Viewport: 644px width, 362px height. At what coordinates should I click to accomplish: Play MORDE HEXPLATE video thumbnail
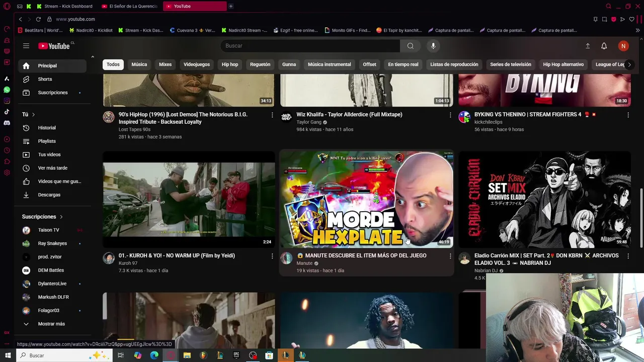pos(367,199)
